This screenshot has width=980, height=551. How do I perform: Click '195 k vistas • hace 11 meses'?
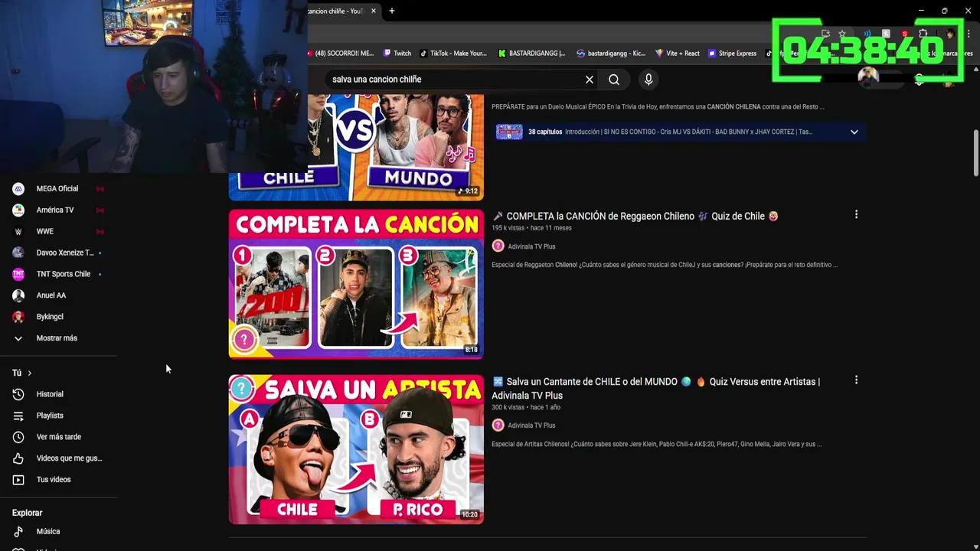click(531, 228)
